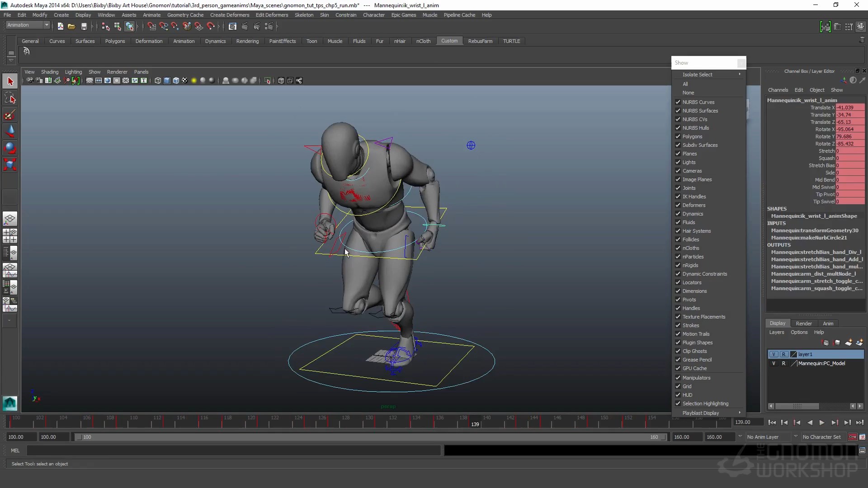The height and width of the screenshot is (488, 868).
Task: Click the auto keyframe toggle icon
Action: pyautogui.click(x=852, y=437)
